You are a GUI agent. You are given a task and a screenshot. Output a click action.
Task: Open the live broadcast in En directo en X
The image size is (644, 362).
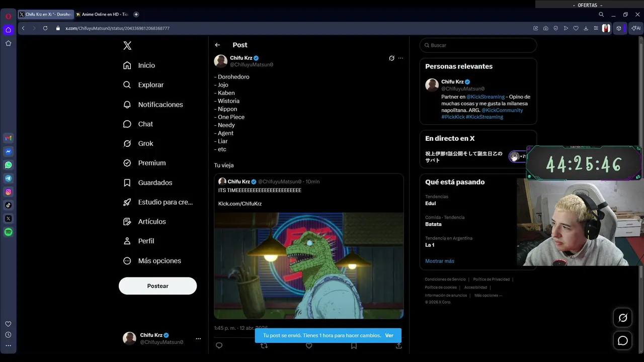(x=473, y=157)
